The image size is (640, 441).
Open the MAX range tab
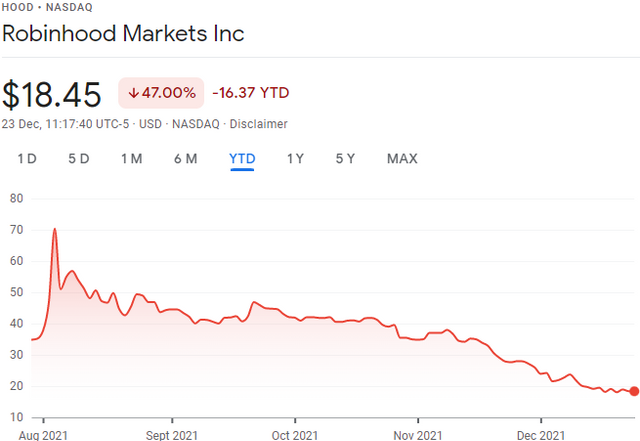pyautogui.click(x=402, y=158)
